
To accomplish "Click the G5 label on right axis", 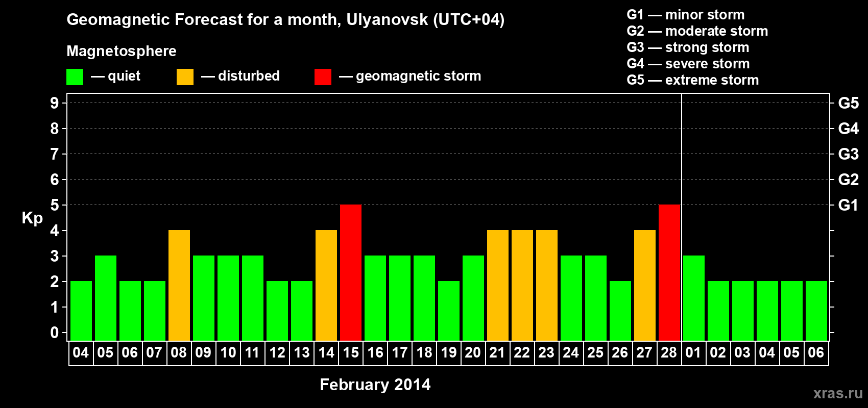I will coord(849,103).
